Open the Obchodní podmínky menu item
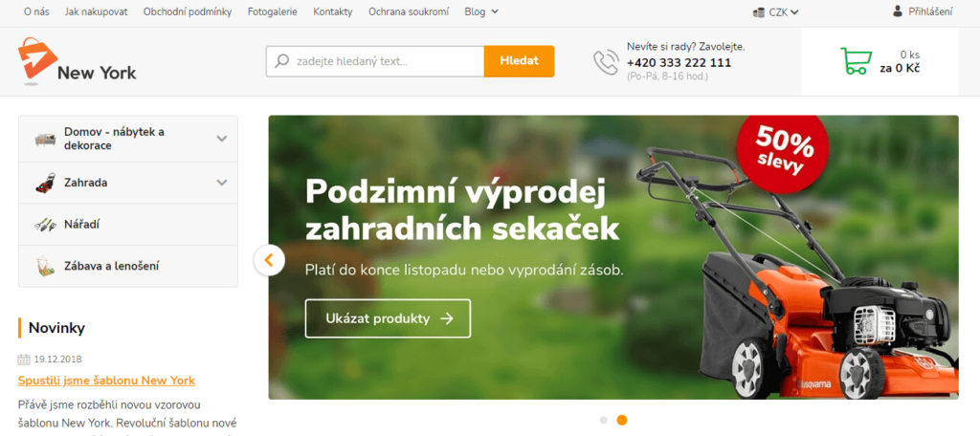Screen dimensions: 980x436 tap(188, 11)
